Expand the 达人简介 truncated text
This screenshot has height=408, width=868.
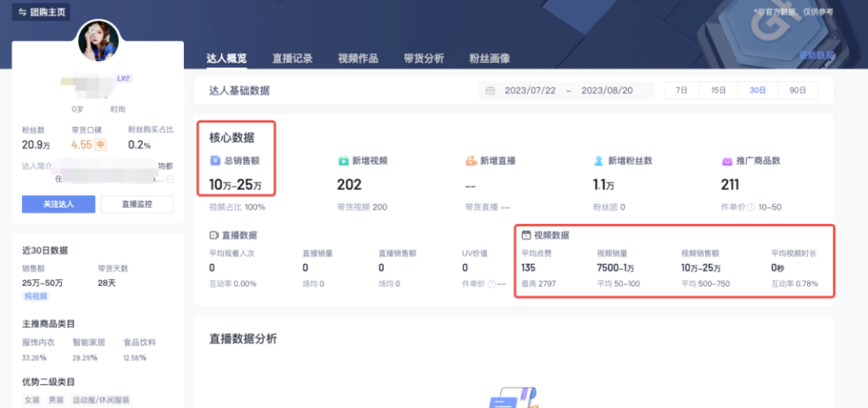170,179
